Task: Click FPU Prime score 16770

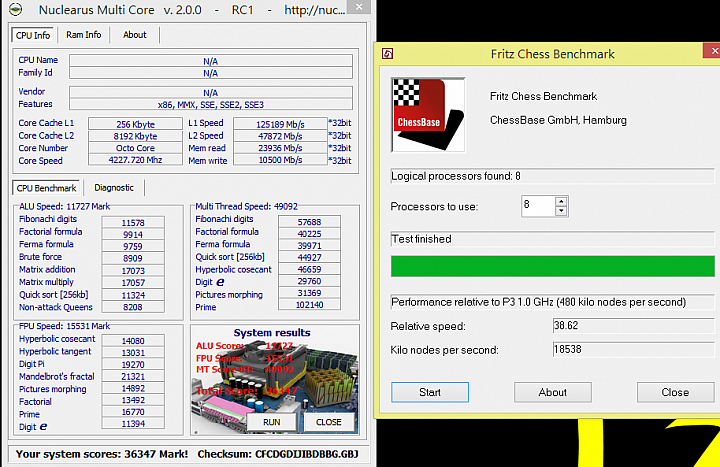Action: pos(133,412)
